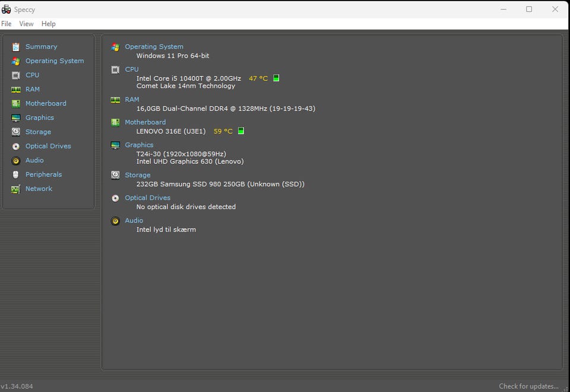Click the green CPU temperature indicator

pyautogui.click(x=276, y=78)
